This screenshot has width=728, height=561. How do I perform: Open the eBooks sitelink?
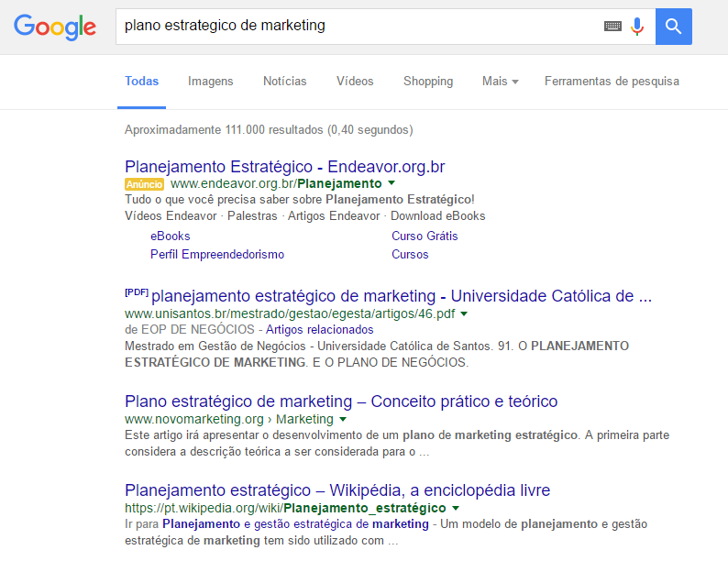170,236
